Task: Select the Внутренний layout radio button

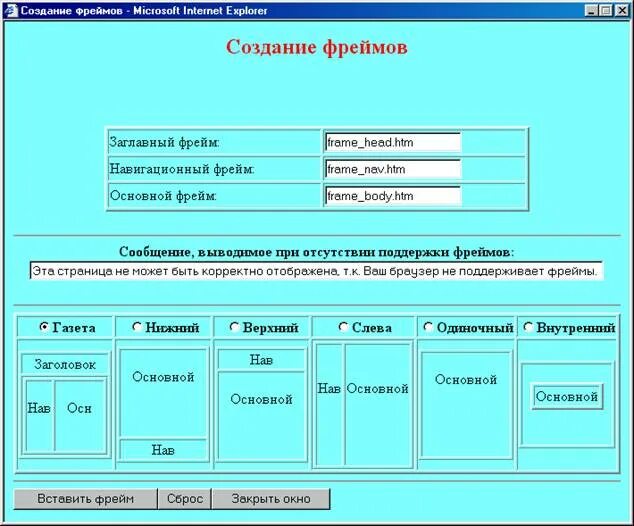Action: click(528, 327)
